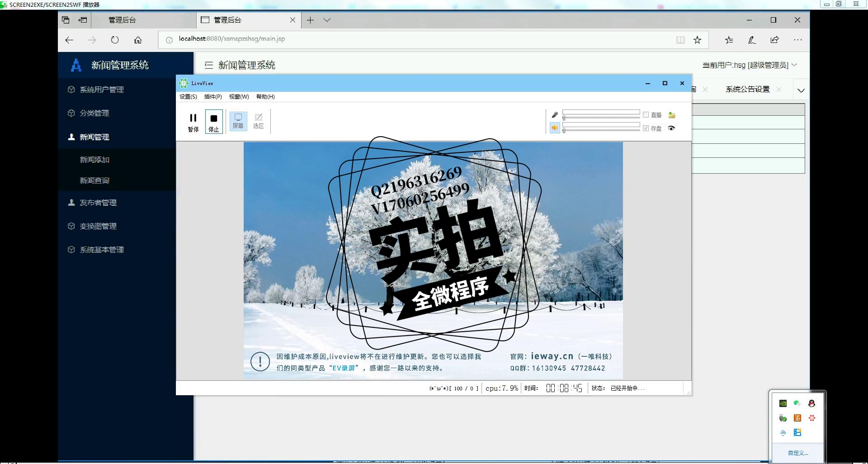Expand the tab list chevron dropdown
Image resolution: width=868 pixels, height=464 pixels.
(x=801, y=90)
